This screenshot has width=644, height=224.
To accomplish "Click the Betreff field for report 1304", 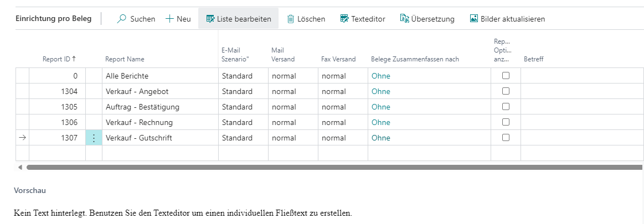I will pos(581,91).
